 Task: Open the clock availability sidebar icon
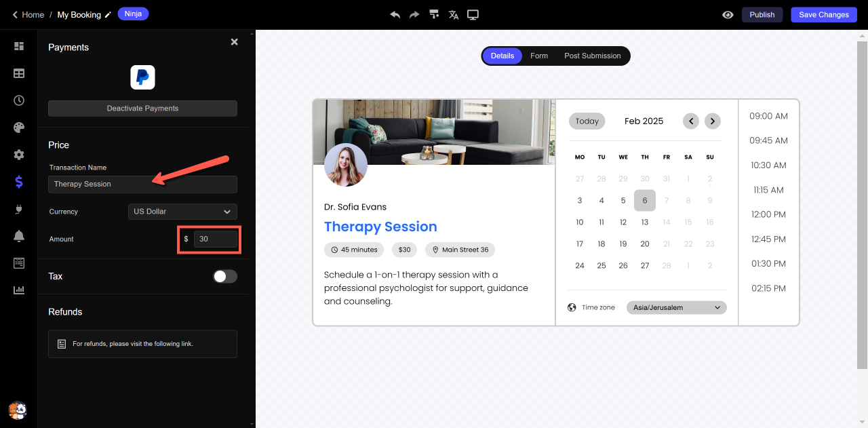click(x=19, y=100)
